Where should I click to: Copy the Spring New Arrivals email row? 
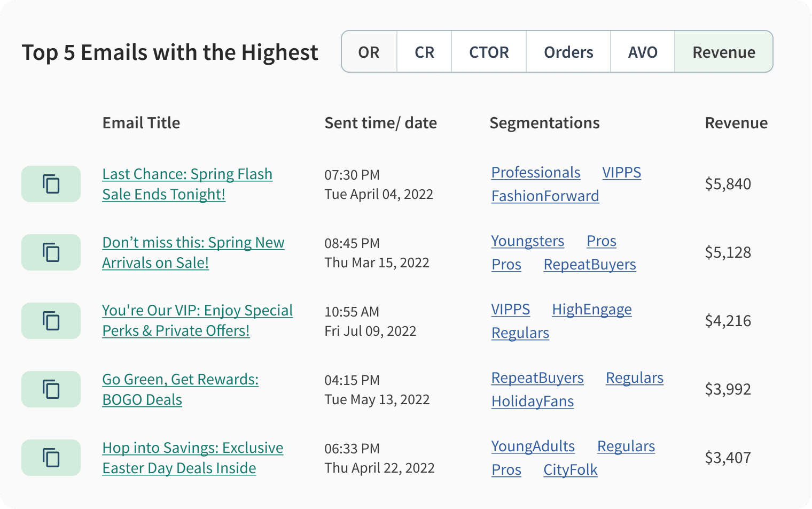tap(51, 252)
